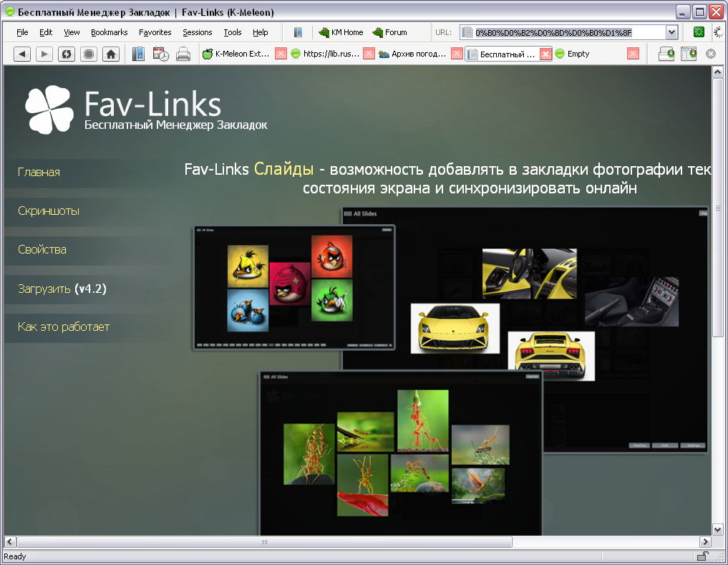Click the Fav-Links clover logo
The image size is (728, 565).
tap(49, 110)
